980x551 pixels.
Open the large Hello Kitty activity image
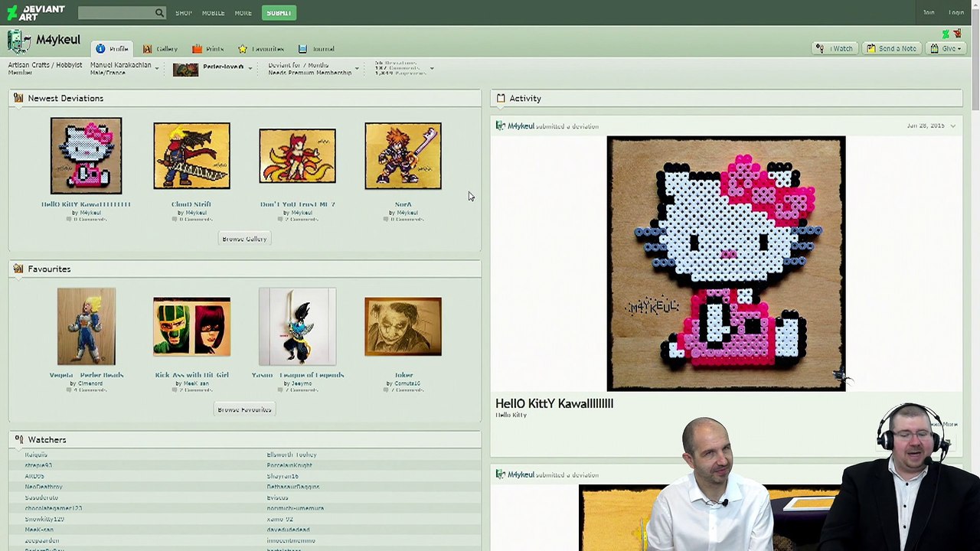(x=726, y=263)
